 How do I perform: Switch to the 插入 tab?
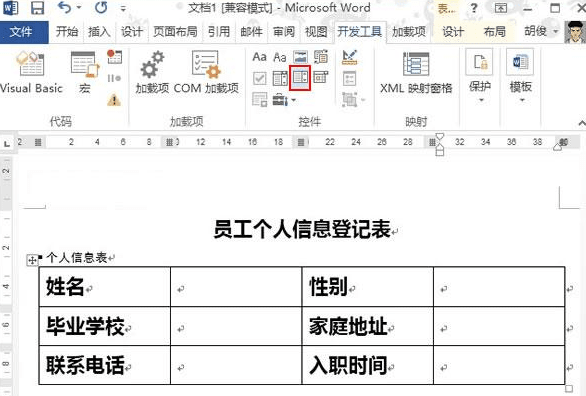point(99,31)
